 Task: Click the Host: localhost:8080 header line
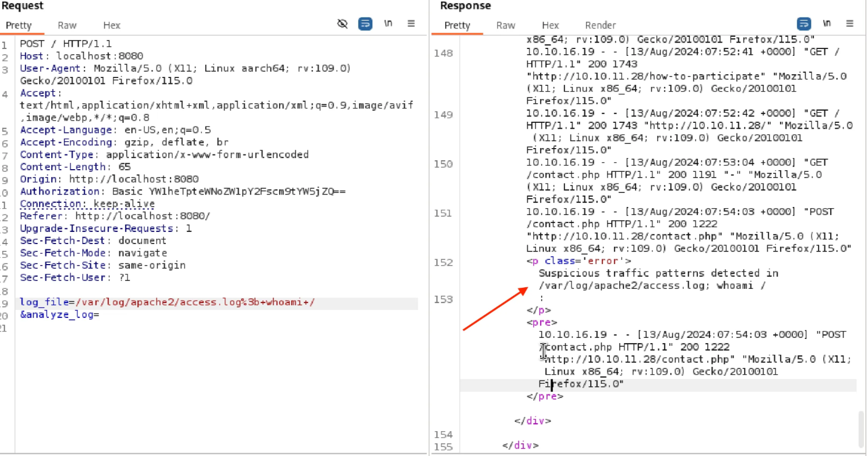pyautogui.click(x=81, y=56)
